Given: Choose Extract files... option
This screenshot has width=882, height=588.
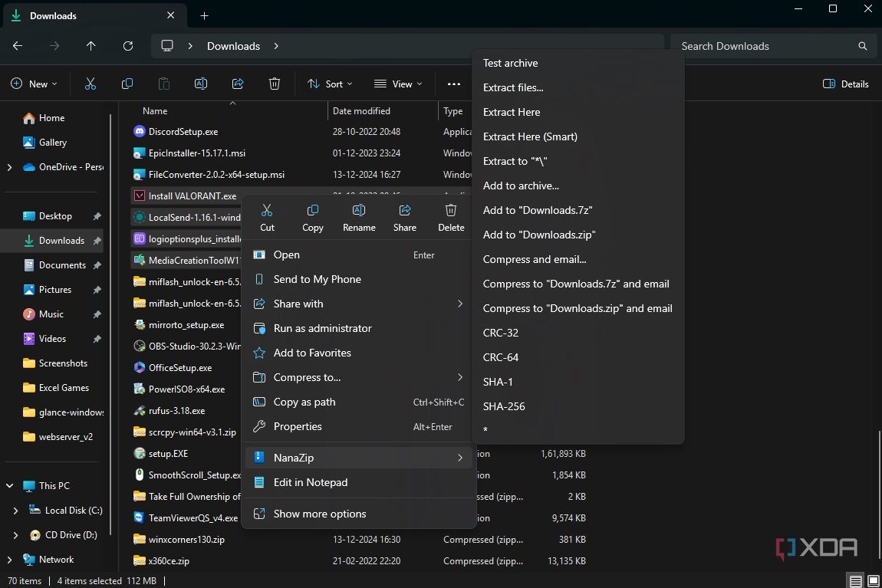Looking at the screenshot, I should pyautogui.click(x=578, y=87).
